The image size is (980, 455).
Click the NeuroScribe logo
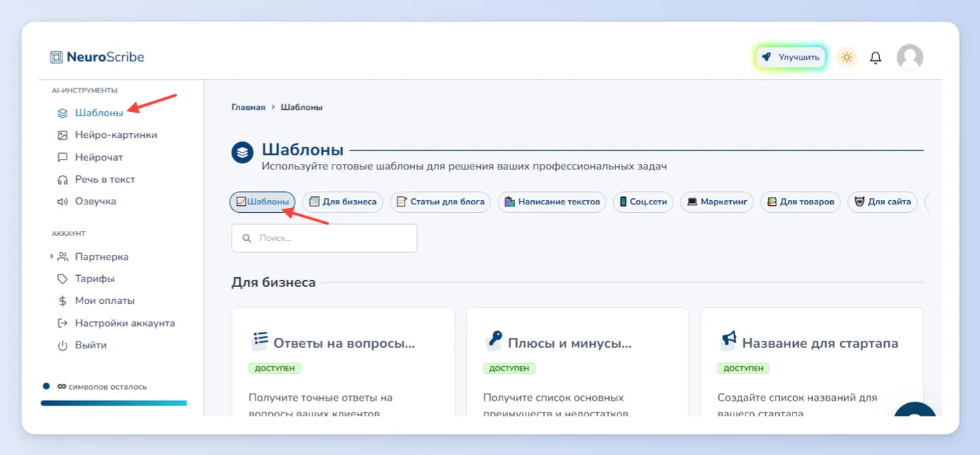coord(97,57)
